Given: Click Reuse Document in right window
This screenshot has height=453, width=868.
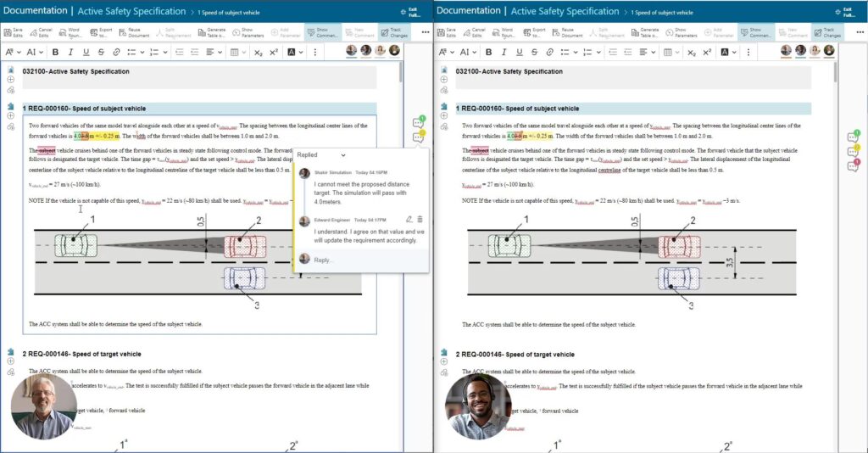Looking at the screenshot, I should tap(567, 33).
